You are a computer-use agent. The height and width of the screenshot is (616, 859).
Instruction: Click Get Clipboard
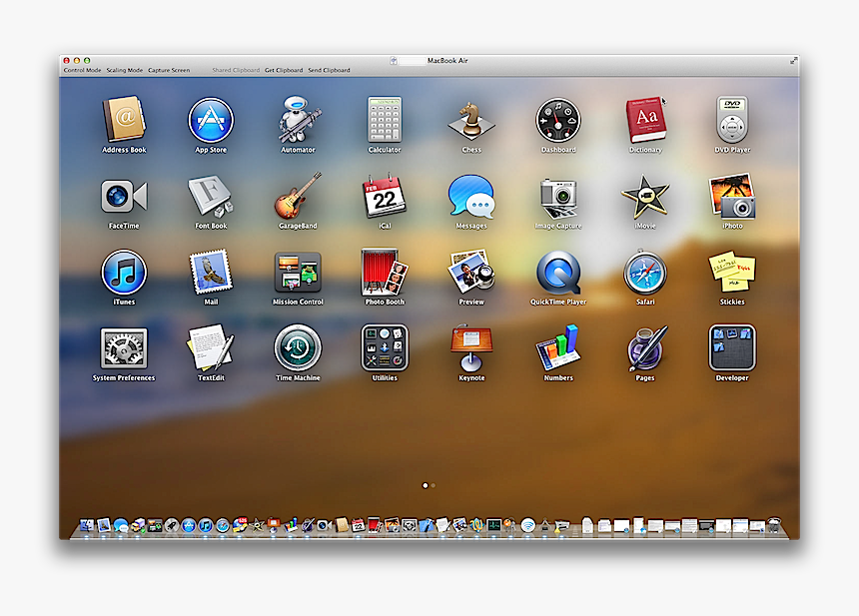pyautogui.click(x=284, y=70)
